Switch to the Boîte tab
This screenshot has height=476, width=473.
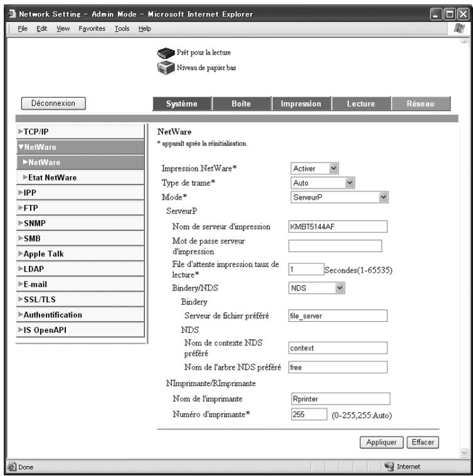click(x=242, y=103)
